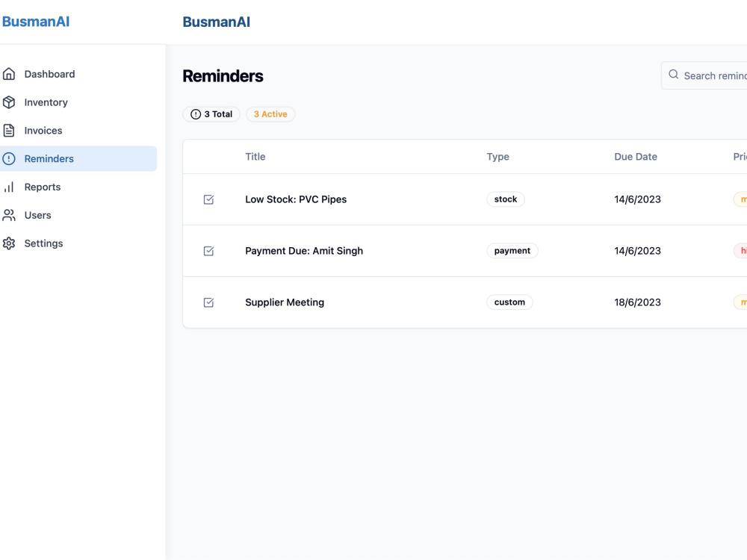Click the BusmanAI logo in the sidebar
Screen dimensions: 747x560
(36, 22)
